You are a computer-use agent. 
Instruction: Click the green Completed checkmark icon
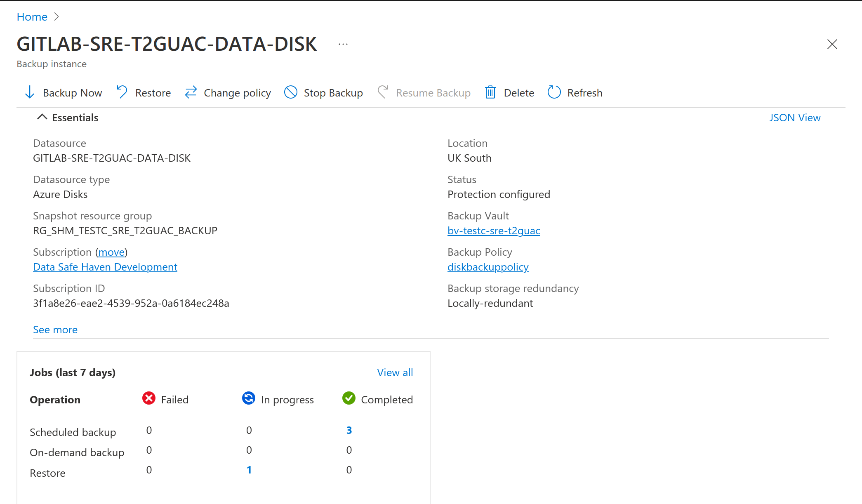(x=349, y=398)
